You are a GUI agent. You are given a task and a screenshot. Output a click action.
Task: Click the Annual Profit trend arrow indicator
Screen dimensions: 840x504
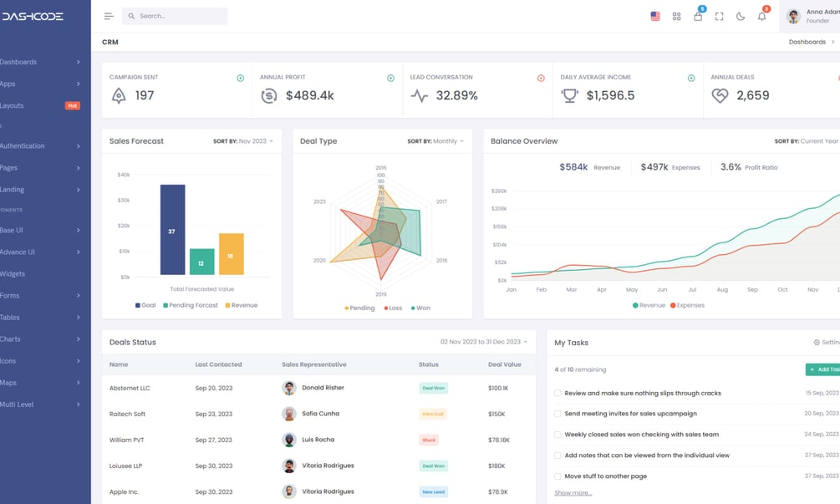[x=390, y=79]
